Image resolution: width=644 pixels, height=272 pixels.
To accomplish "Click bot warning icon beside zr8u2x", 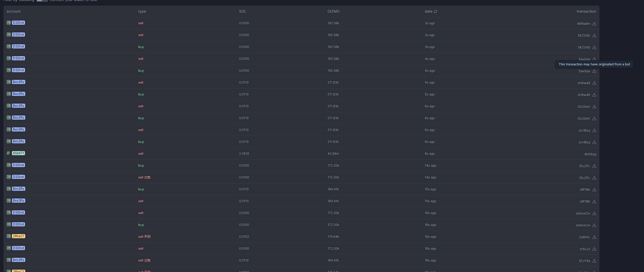I will tap(594, 249).
